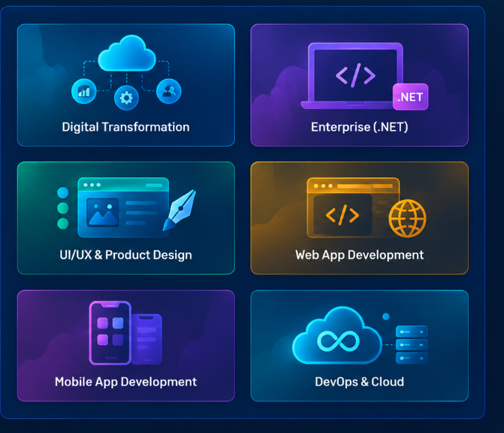Click the image placeholder in UI/UX mockup

(x=103, y=212)
